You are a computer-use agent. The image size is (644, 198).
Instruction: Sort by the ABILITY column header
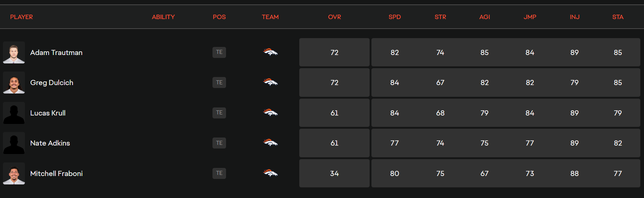click(x=163, y=17)
